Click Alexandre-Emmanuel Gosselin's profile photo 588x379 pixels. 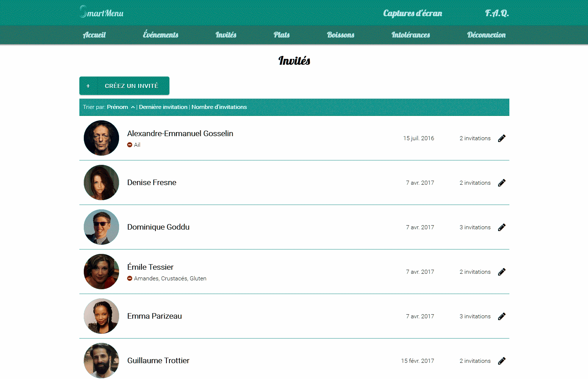(101, 138)
